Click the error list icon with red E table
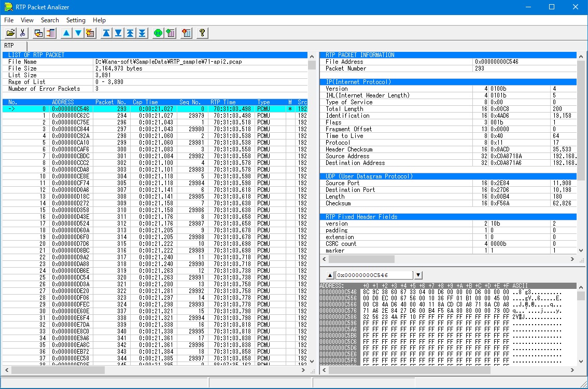Screen dimensions: 588x389 coord(186,33)
